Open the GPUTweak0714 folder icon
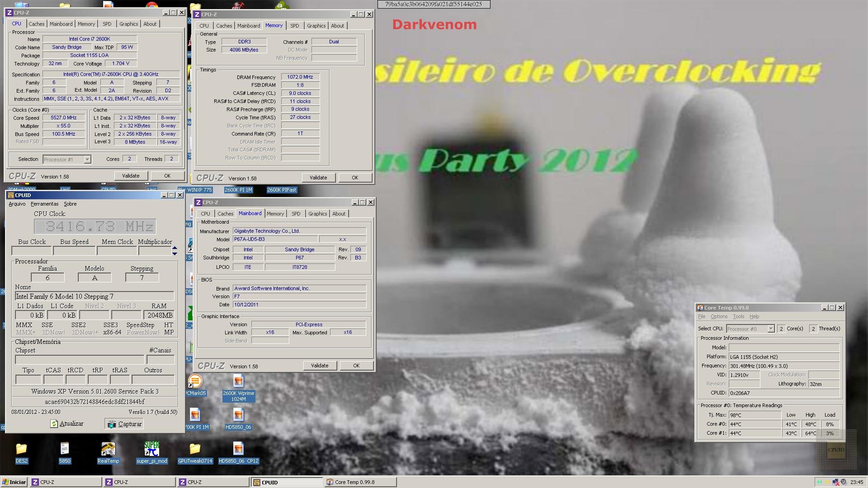 pos(195,452)
